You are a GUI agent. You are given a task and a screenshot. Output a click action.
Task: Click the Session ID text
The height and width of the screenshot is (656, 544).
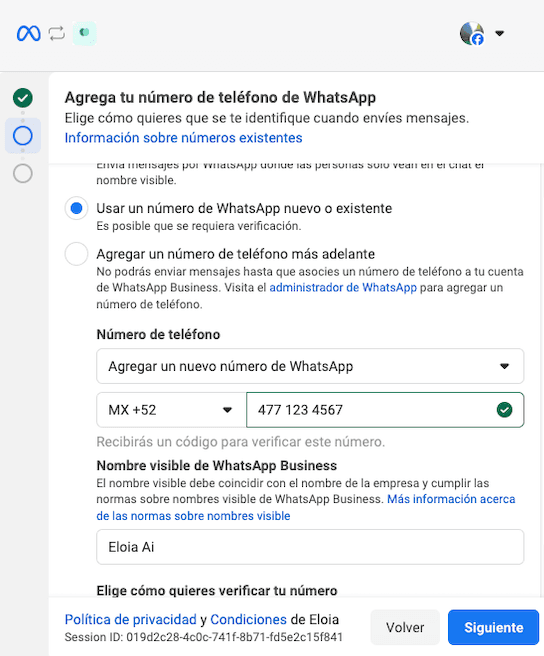[203, 637]
